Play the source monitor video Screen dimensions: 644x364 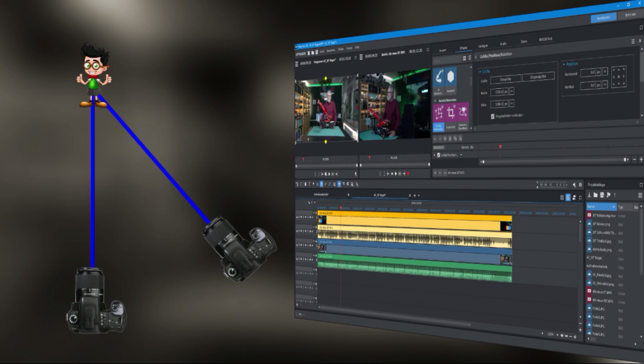(396, 174)
